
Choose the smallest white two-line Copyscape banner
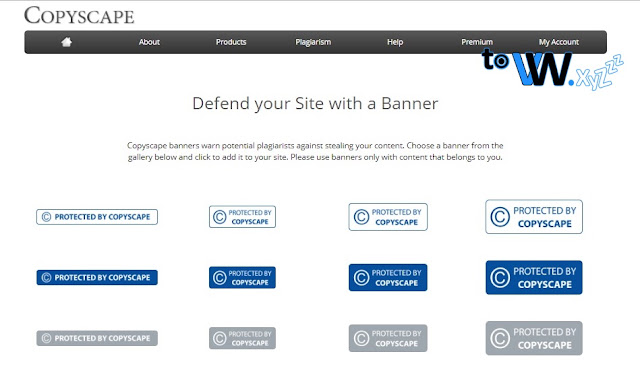click(x=242, y=217)
